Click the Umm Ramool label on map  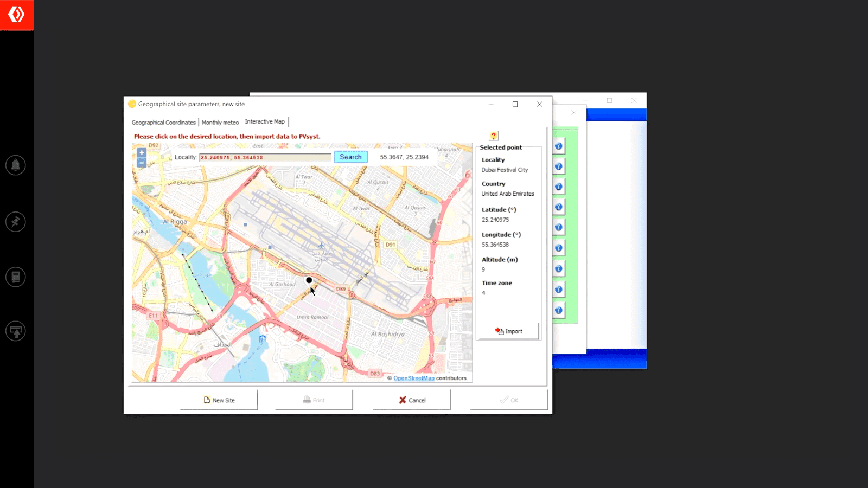tap(312, 317)
